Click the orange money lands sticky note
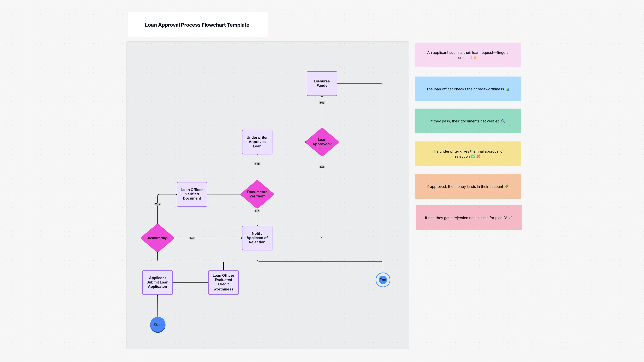Viewport: 644px width, 362px height. 468,186
